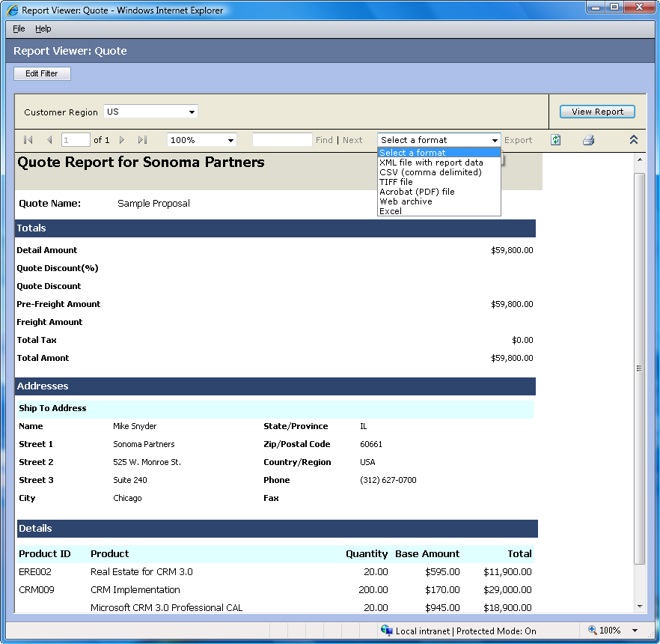Click the '$29,000.00' total cell
Viewport: 660px width, 644px height.
point(507,589)
